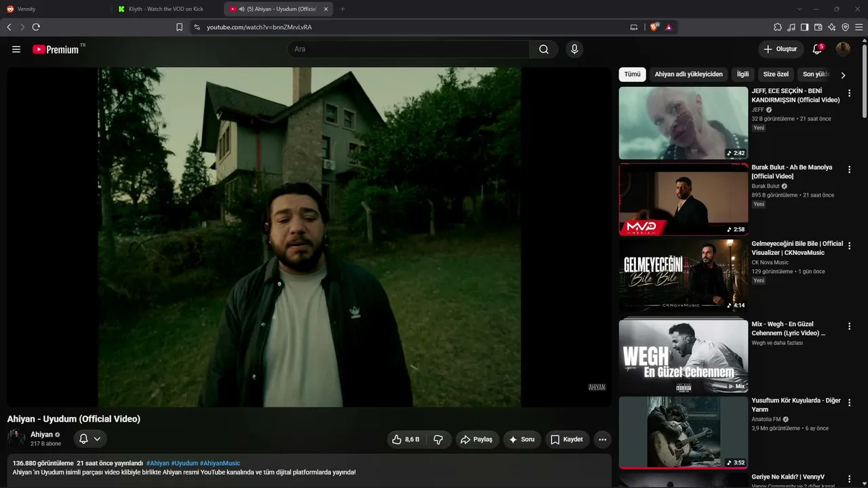Switch to the Kliyth Kick tab
Image resolution: width=868 pixels, height=488 pixels.
167,9
